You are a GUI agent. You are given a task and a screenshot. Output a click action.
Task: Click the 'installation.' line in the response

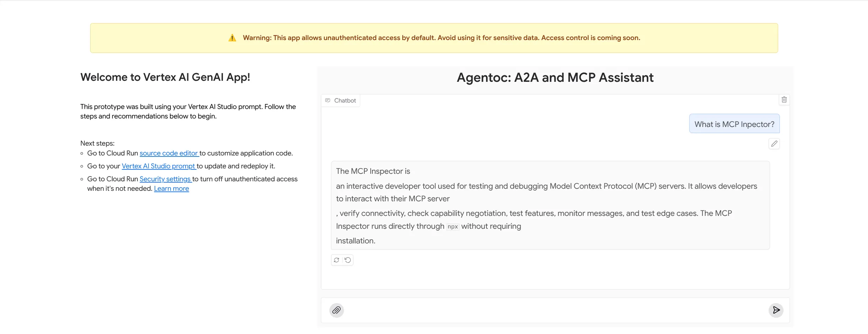point(356,241)
